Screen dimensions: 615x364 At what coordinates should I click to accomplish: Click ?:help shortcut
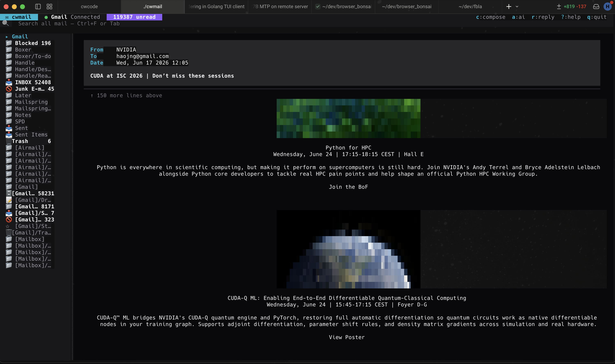(571, 17)
